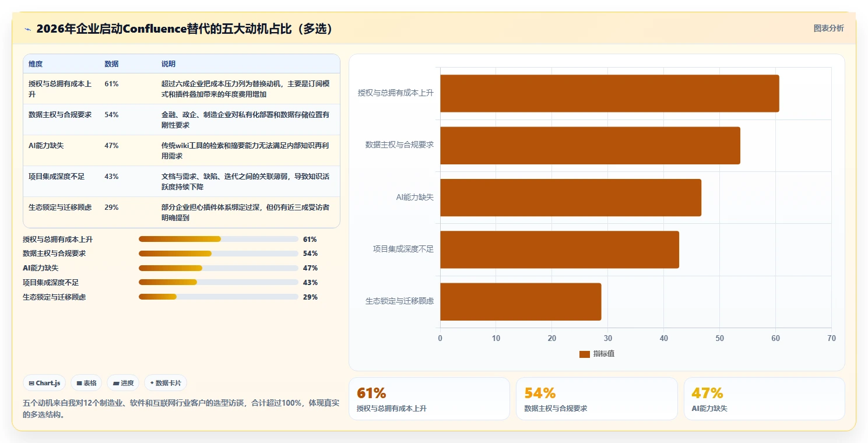Click the 授权与总拥有成本上升 progress bar

click(219, 239)
